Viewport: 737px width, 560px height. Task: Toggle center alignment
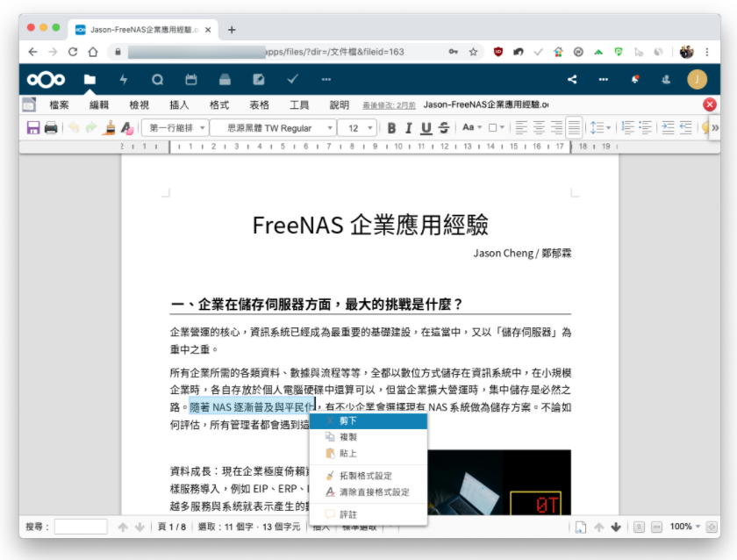[539, 127]
